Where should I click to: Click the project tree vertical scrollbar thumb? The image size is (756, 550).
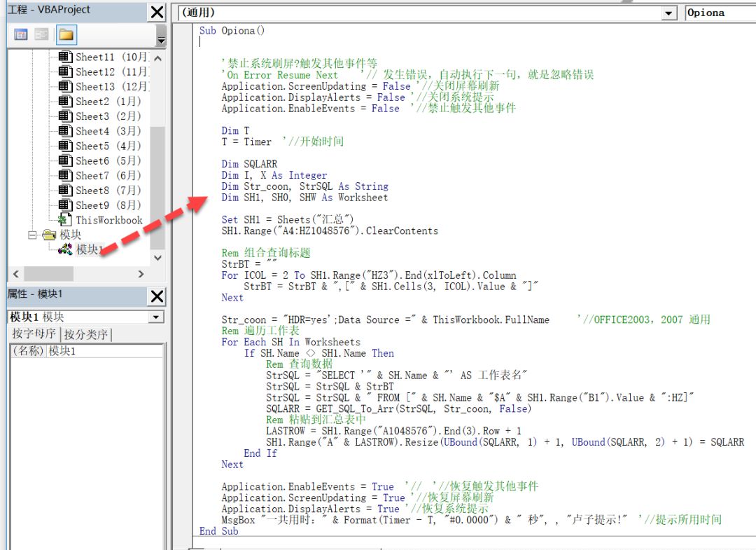pos(157,188)
